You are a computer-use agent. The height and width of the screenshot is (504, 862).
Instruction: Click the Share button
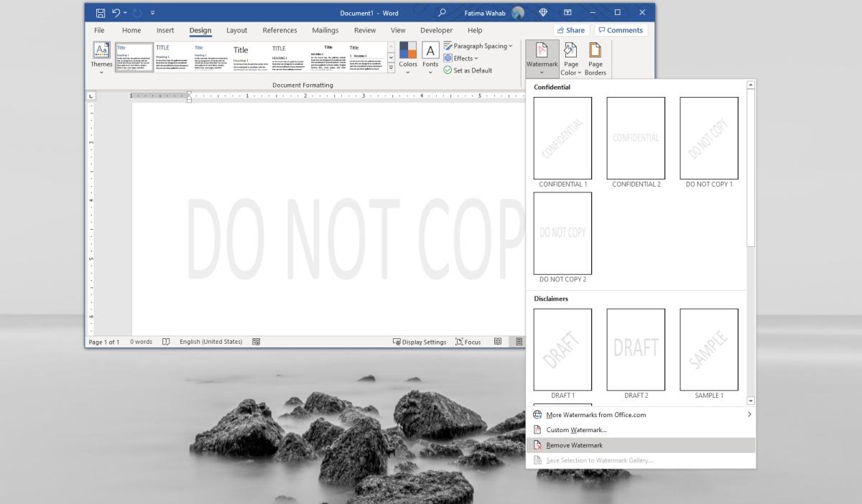572,30
